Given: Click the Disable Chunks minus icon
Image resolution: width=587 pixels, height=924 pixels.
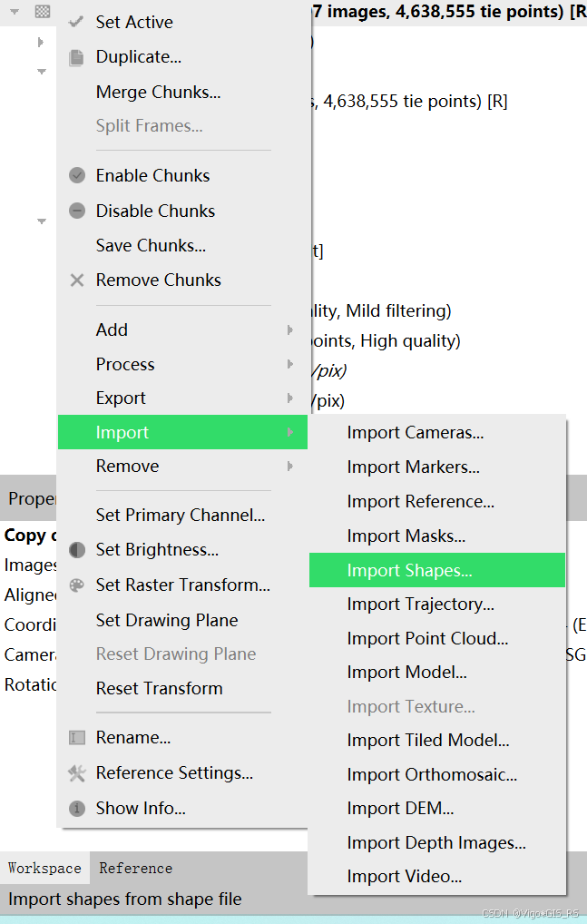Looking at the screenshot, I should (77, 211).
